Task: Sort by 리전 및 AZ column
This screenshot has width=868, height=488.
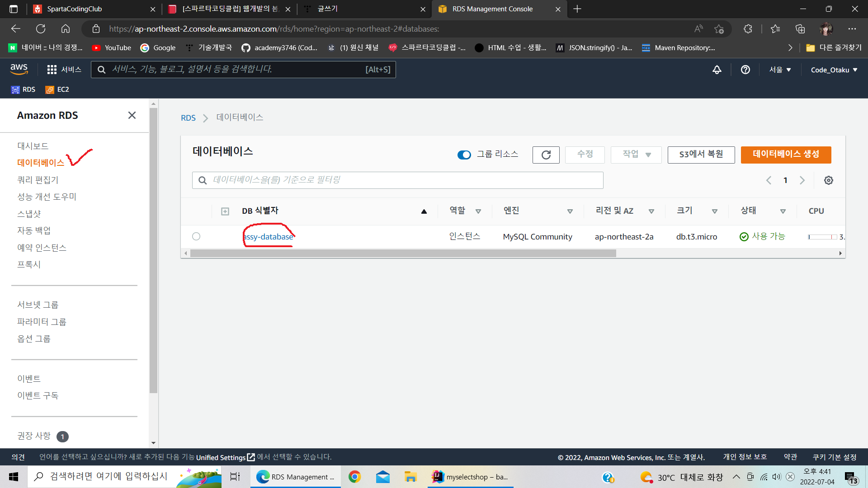Action: (x=651, y=211)
